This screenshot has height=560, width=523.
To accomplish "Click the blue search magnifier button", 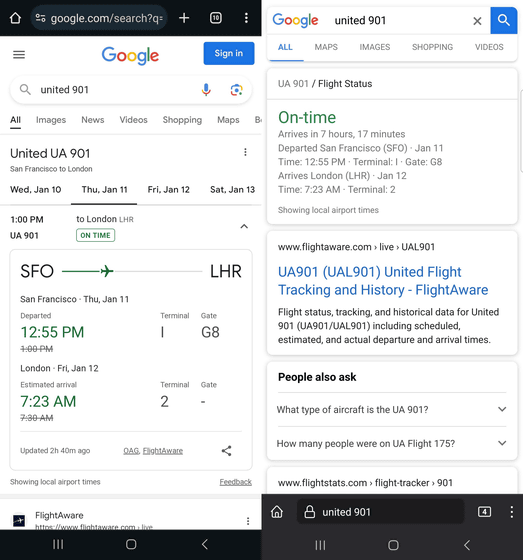I will tap(503, 20).
